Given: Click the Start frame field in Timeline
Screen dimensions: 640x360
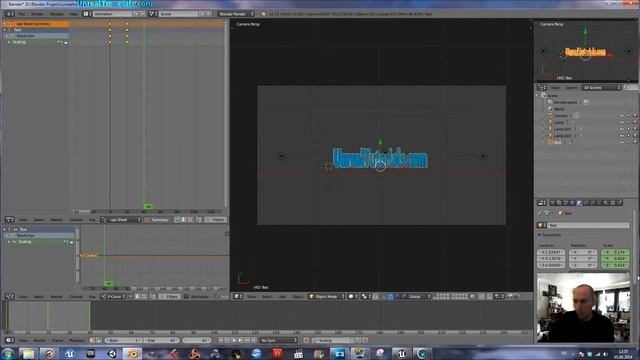Looking at the screenshot, I should (123, 340).
